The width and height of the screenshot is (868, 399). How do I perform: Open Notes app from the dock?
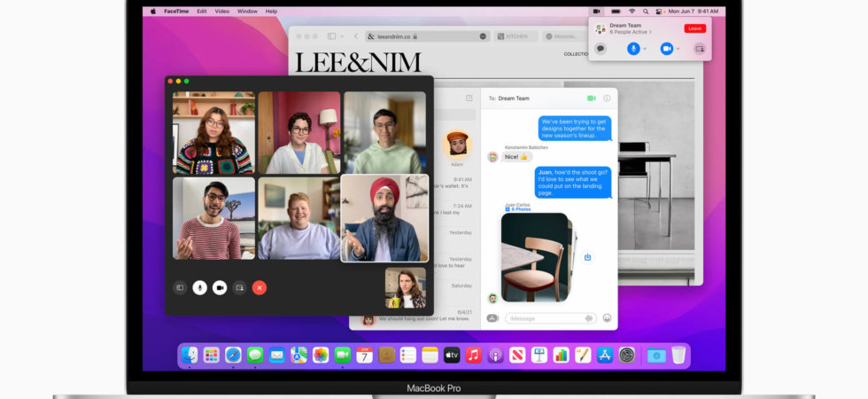(430, 355)
